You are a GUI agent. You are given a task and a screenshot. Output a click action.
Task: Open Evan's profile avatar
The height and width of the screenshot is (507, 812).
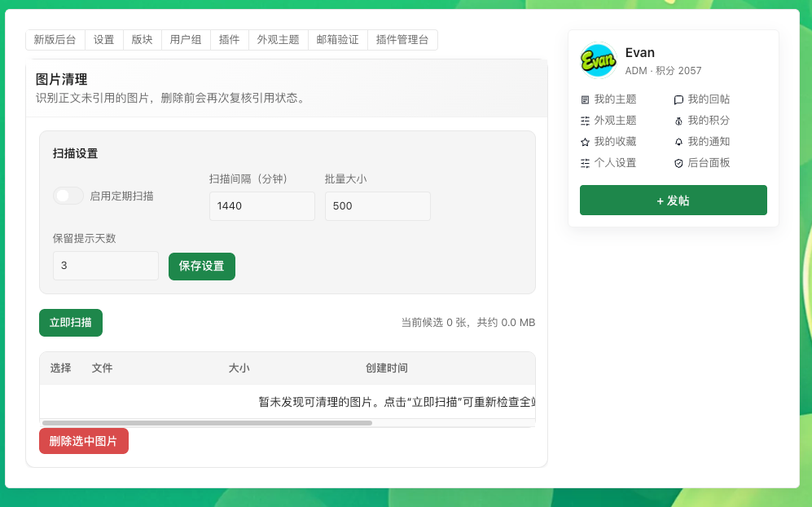pyautogui.click(x=598, y=60)
